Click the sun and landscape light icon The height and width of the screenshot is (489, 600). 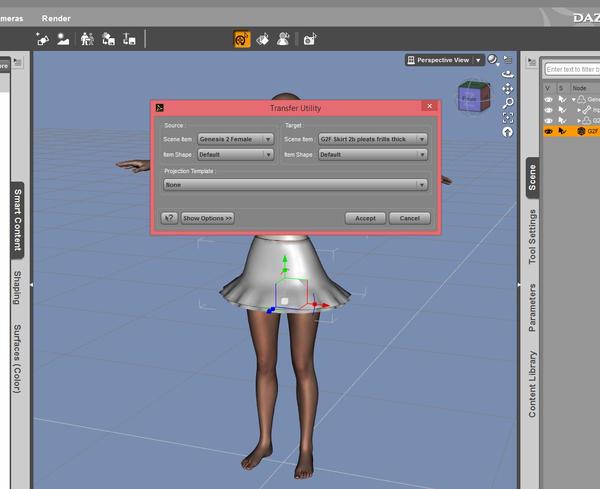pyautogui.click(x=63, y=39)
